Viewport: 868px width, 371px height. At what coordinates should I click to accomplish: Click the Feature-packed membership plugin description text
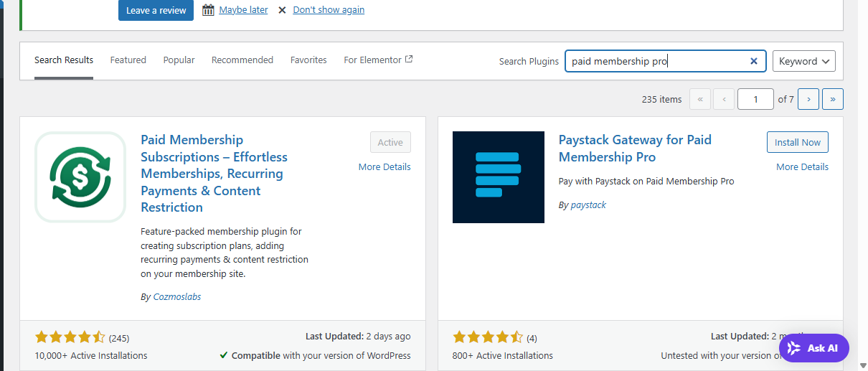pos(225,253)
